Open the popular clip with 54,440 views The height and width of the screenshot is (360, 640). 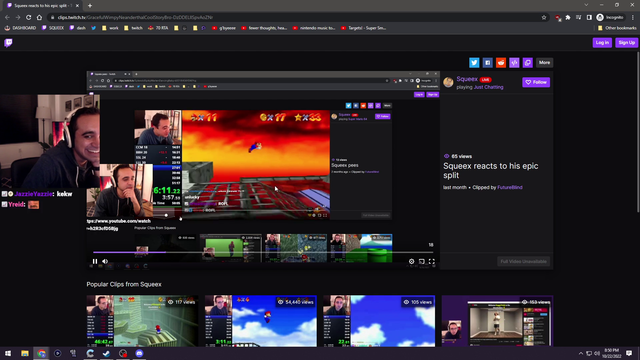point(261,321)
